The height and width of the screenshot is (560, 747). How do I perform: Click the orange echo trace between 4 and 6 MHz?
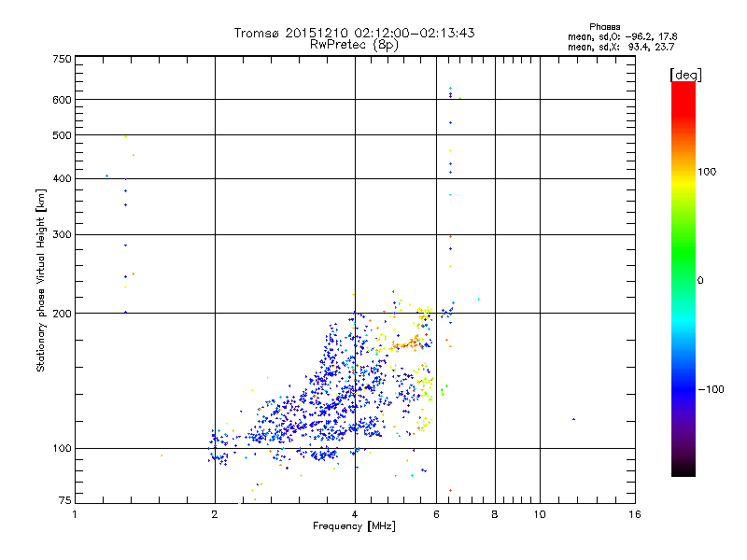coord(405,343)
